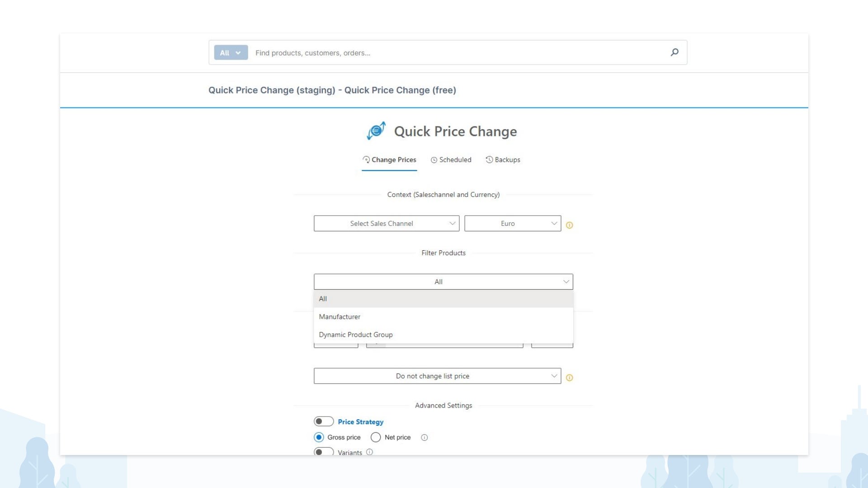The image size is (868, 488).
Task: Click the info icon beside Net price
Action: [424, 437]
